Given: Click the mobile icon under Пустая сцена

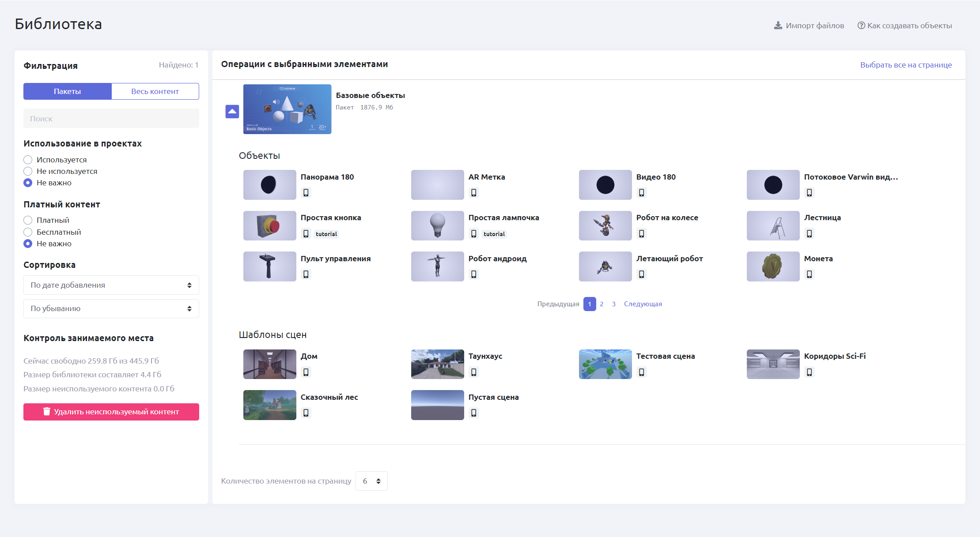Looking at the screenshot, I should (x=473, y=413).
